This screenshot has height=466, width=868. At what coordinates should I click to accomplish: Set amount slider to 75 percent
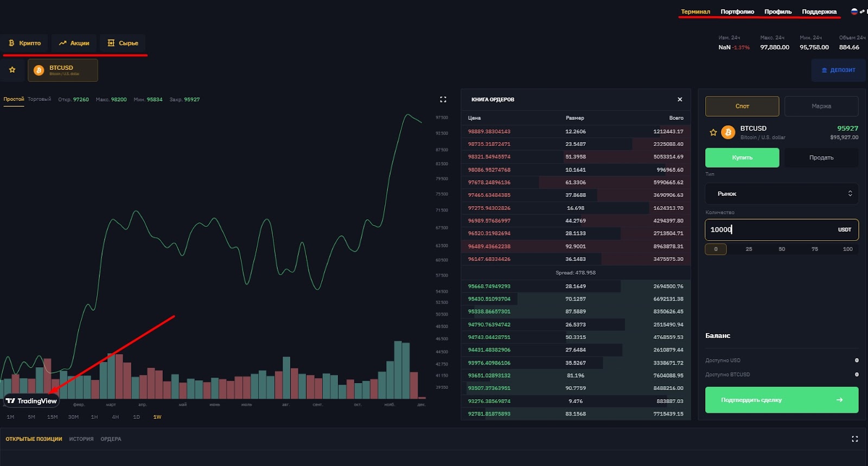pos(815,249)
